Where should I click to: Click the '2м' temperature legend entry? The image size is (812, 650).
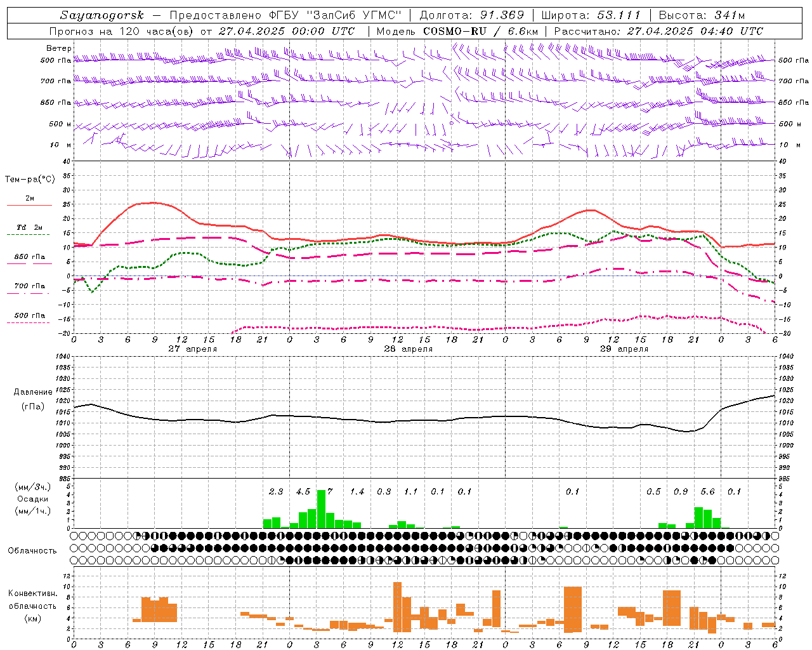tap(30, 198)
